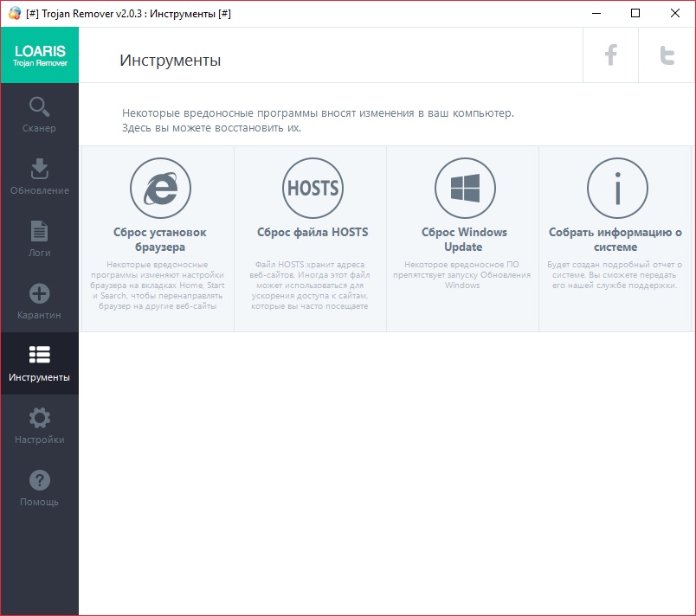Viewport: 696px width, 616px height.
Task: Click HOSTS file description text
Action: [309, 286]
